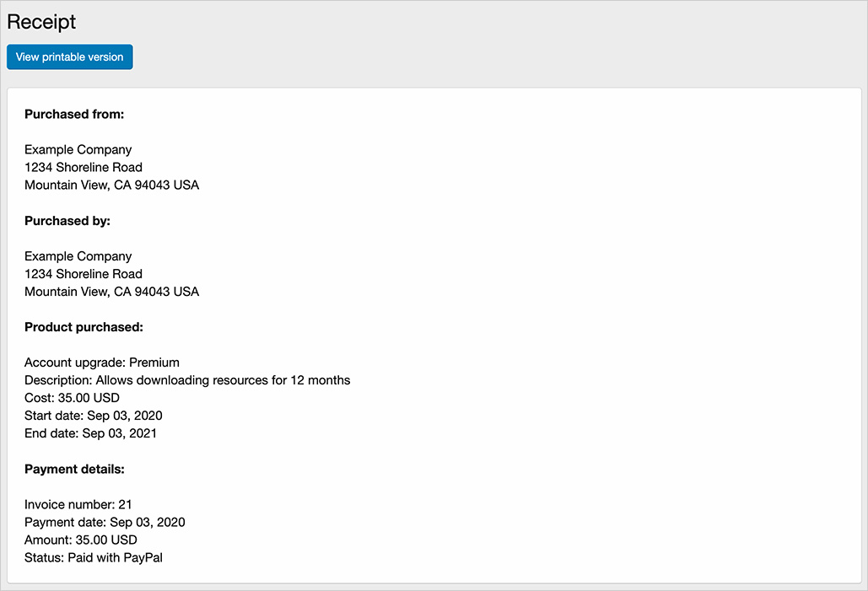Click the Payment date line
Image resolution: width=868 pixels, height=591 pixels.
(105, 522)
